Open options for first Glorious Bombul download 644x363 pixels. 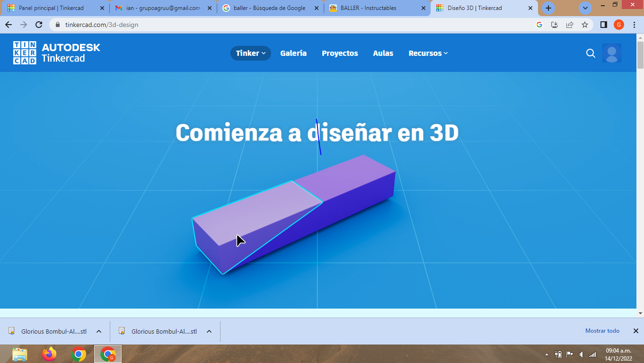tap(99, 331)
